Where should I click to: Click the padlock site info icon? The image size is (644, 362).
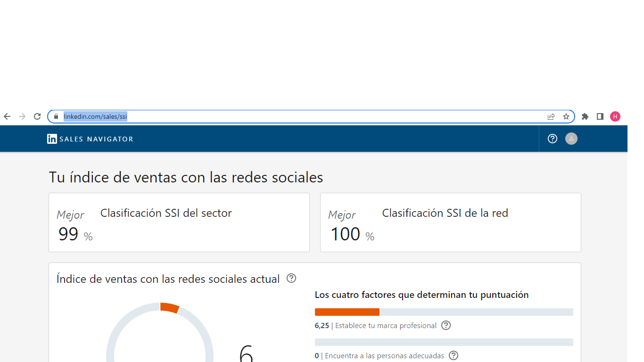(x=56, y=116)
